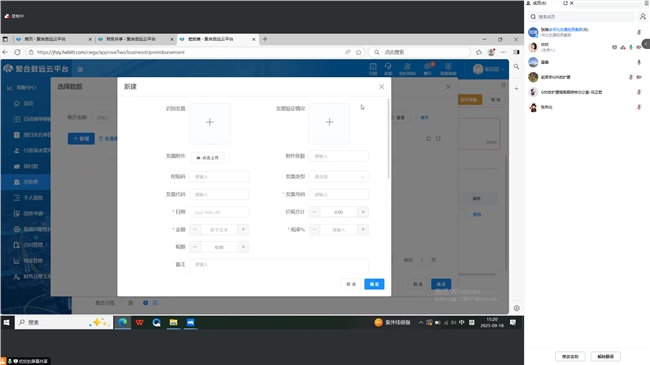Open the invoice type dropdown

(x=339, y=177)
